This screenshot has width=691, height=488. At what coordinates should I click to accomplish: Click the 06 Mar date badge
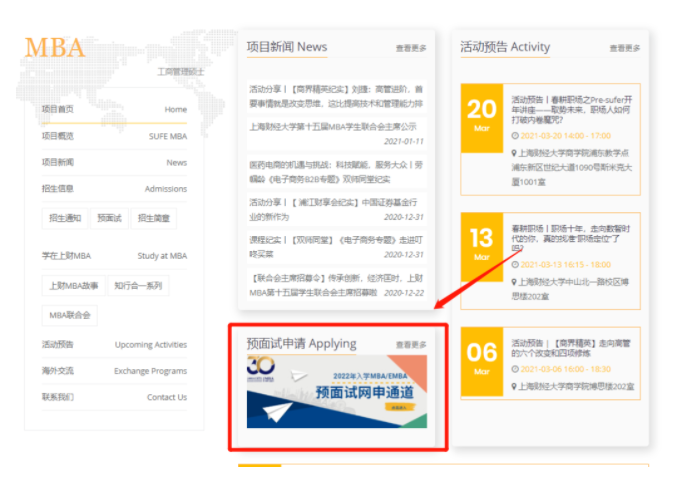coord(481,361)
